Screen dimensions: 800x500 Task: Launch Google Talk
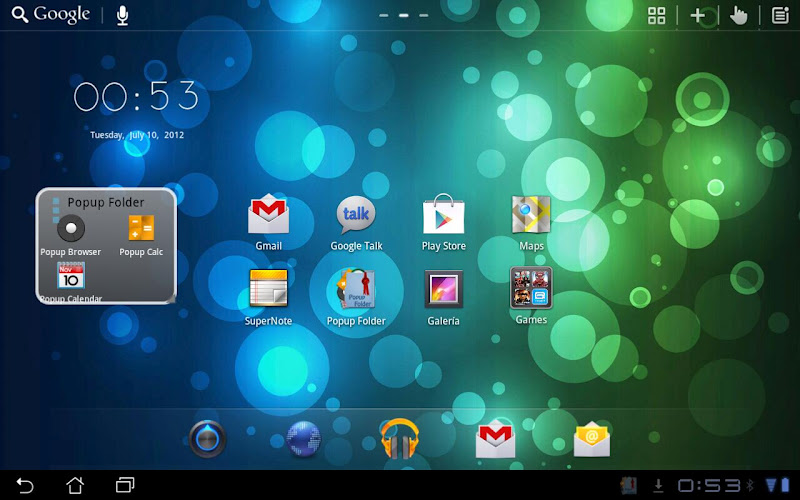coord(356,222)
